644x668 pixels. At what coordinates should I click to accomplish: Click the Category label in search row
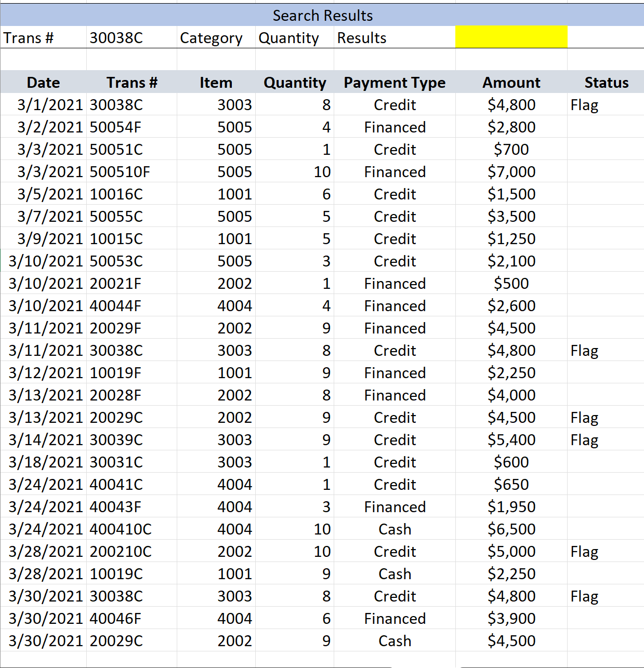click(211, 38)
